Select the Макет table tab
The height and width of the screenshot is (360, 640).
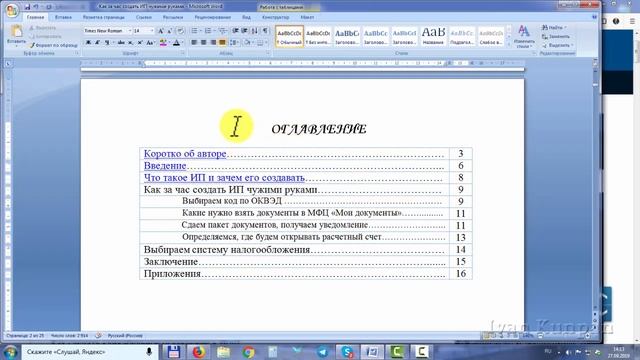[307, 17]
